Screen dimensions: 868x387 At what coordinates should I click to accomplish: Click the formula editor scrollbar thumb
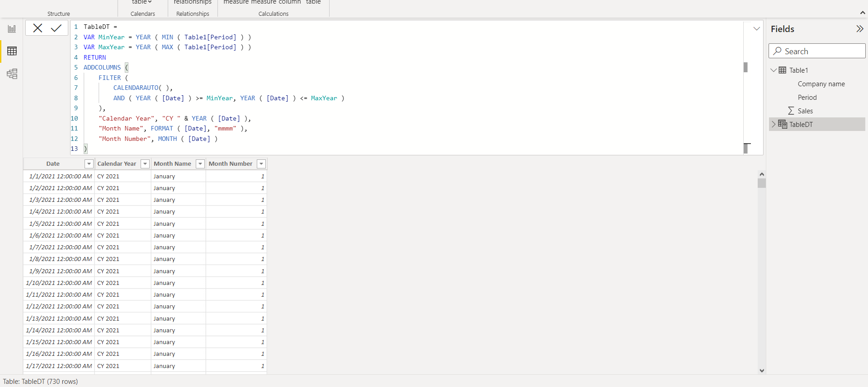pyautogui.click(x=745, y=67)
